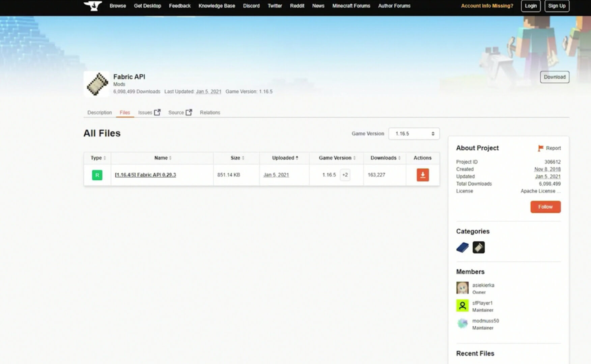591x364 pixels.
Task: Click the Twitter navigation link
Action: pos(275,6)
